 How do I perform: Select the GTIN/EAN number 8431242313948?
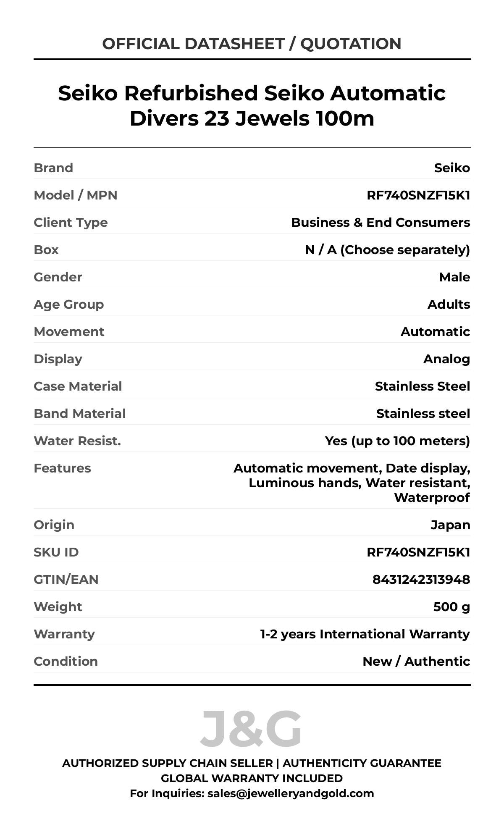click(x=421, y=580)
